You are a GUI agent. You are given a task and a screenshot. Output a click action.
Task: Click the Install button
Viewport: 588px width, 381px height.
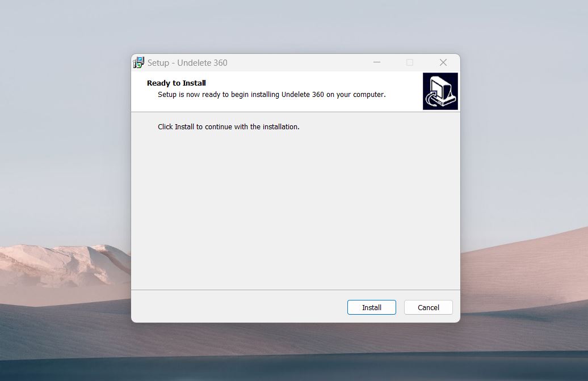click(371, 307)
